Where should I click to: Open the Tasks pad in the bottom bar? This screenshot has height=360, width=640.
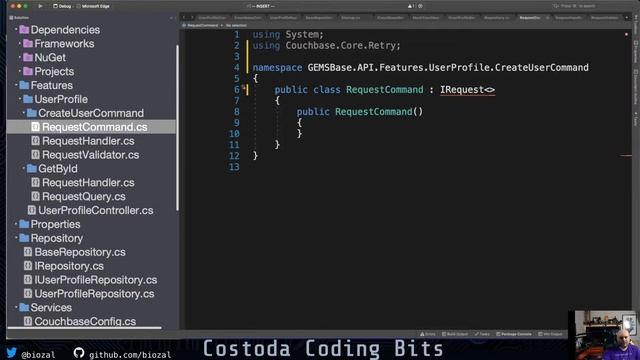tap(482, 334)
